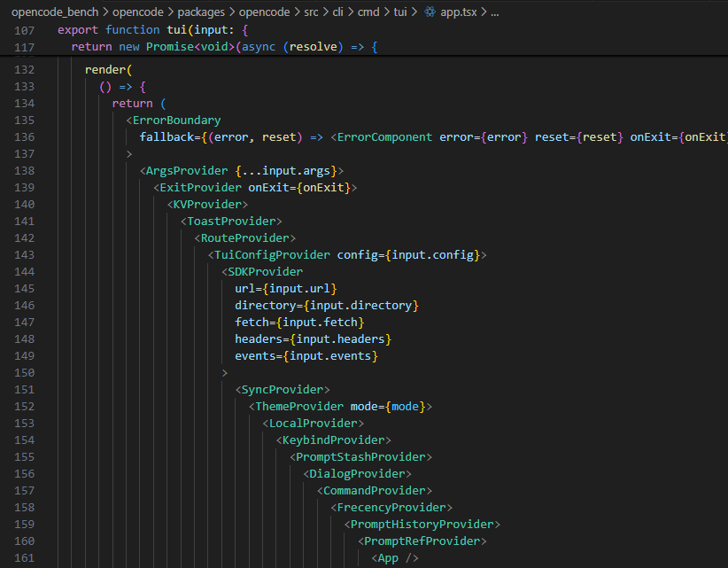
Task: Click line number 132
Action: (24, 70)
